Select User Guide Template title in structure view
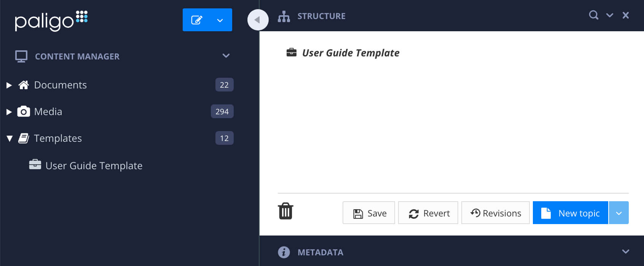Image resolution: width=644 pixels, height=266 pixels. pyautogui.click(x=351, y=53)
